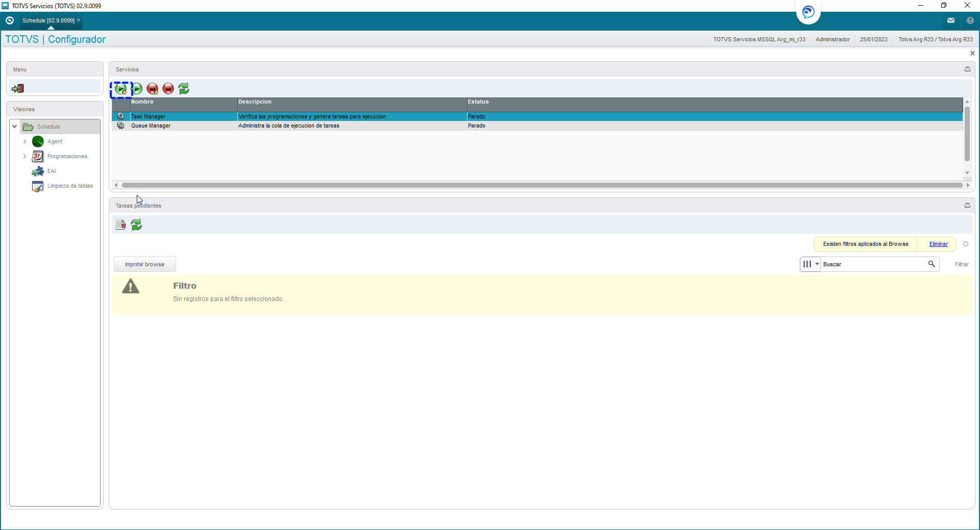Expand the Agent tree node
This screenshot has width=980, height=530.
coord(24,141)
